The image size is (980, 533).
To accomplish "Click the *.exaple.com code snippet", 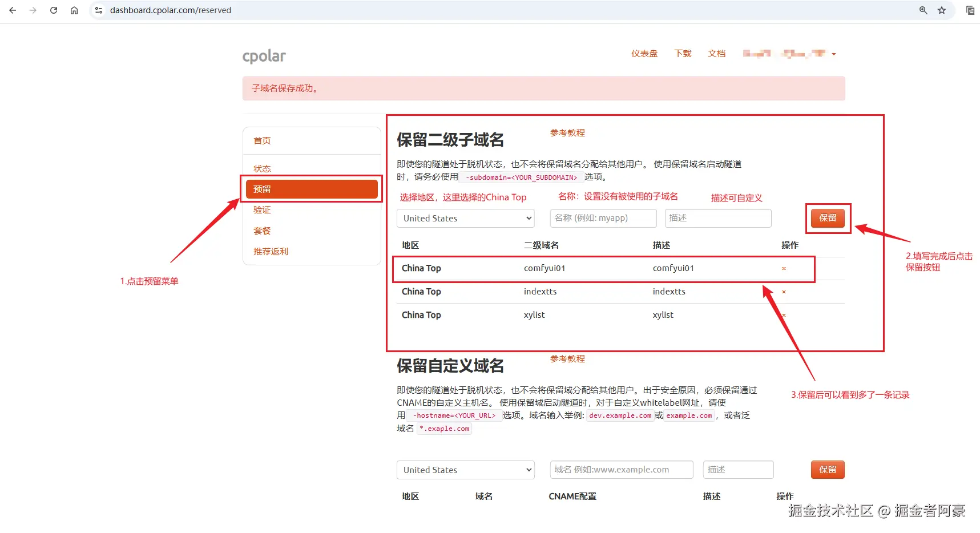I will [x=444, y=429].
